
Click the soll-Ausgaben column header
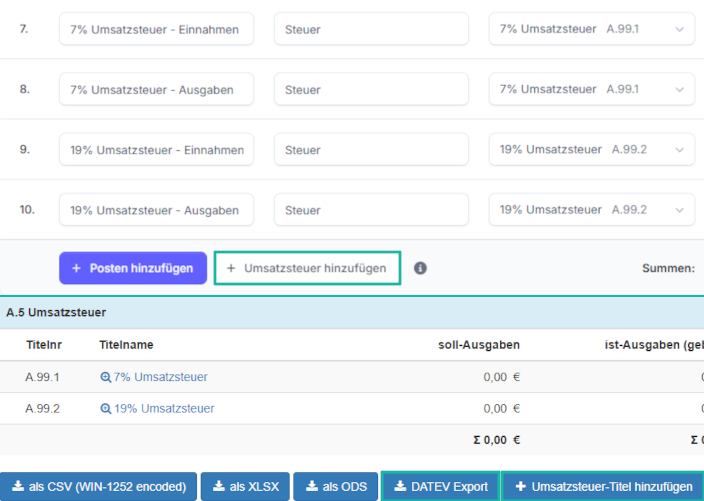click(479, 345)
